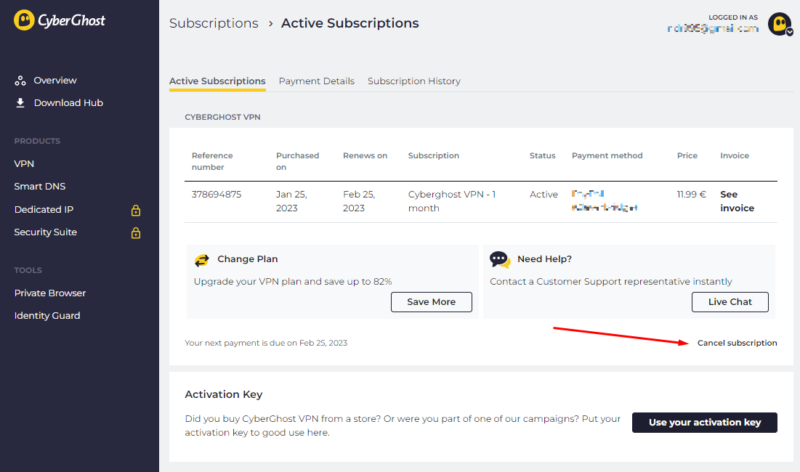Open Security Suite in sidebar
The width and height of the screenshot is (800, 472).
tap(45, 232)
